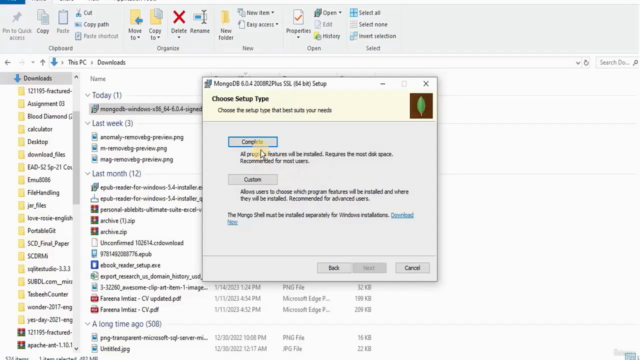Open the New item dropdown
640x360 pixels.
click(x=256, y=13)
